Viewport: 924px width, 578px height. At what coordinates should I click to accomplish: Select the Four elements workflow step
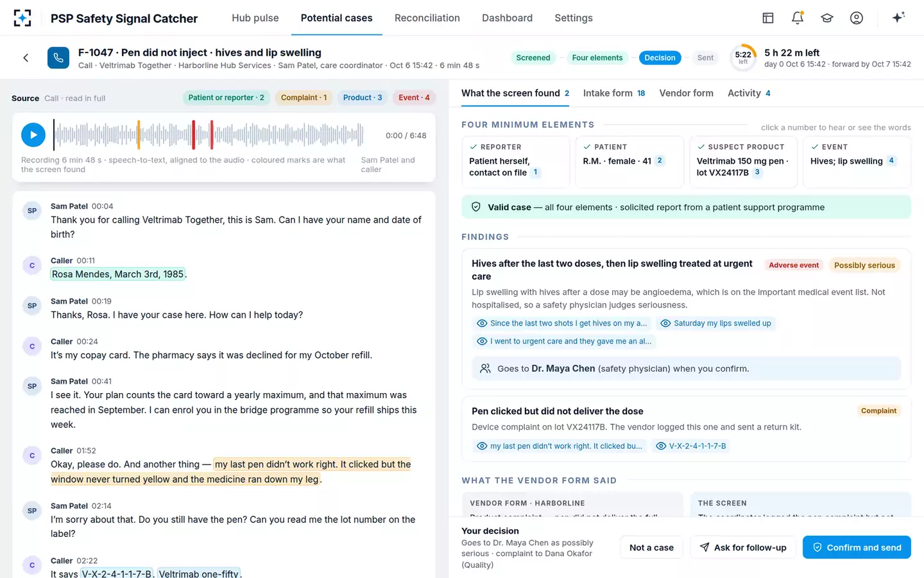tap(597, 58)
